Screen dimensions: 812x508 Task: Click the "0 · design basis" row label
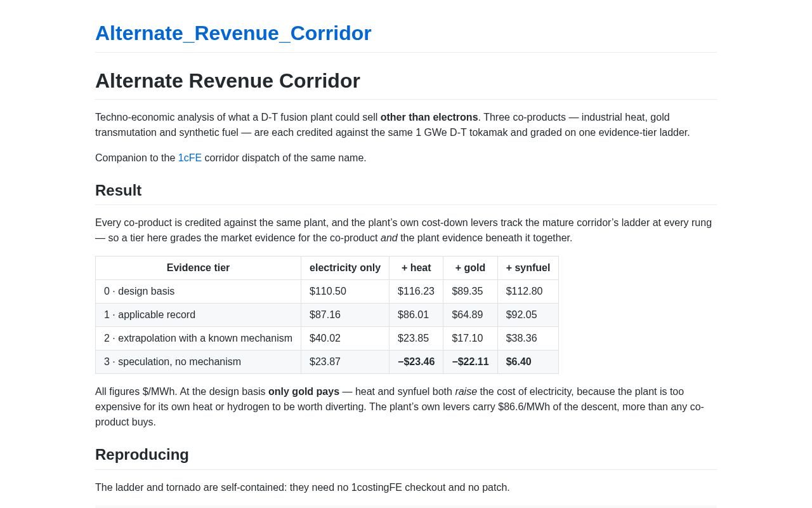pos(198,291)
